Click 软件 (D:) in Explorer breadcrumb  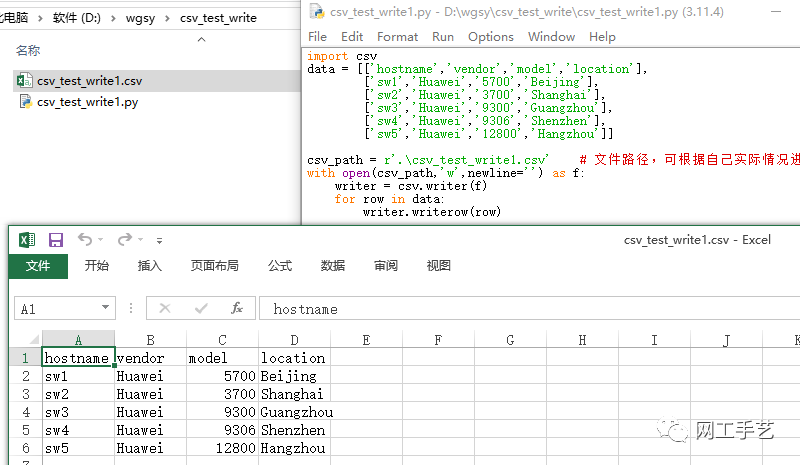77,18
